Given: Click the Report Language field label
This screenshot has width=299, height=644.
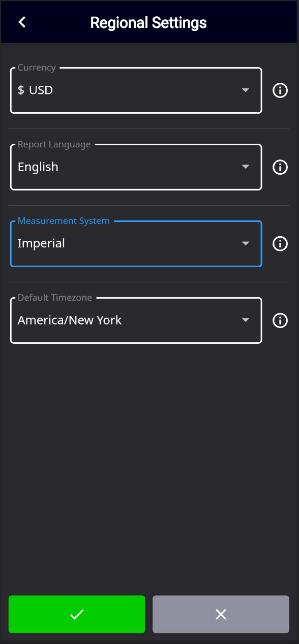Looking at the screenshot, I should click(54, 144).
